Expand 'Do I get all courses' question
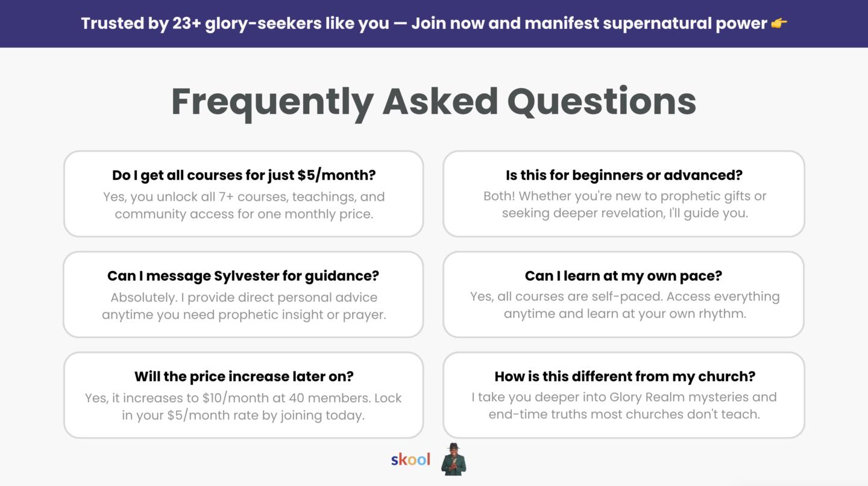 pos(244,175)
